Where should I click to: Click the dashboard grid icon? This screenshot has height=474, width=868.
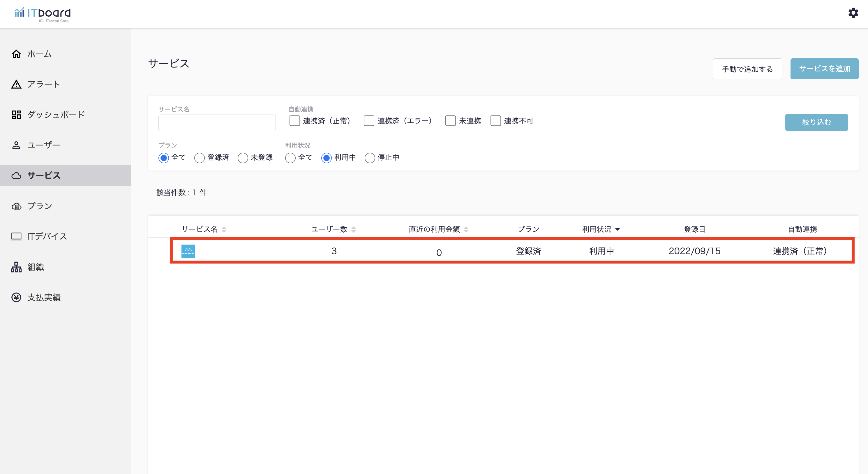pos(16,115)
